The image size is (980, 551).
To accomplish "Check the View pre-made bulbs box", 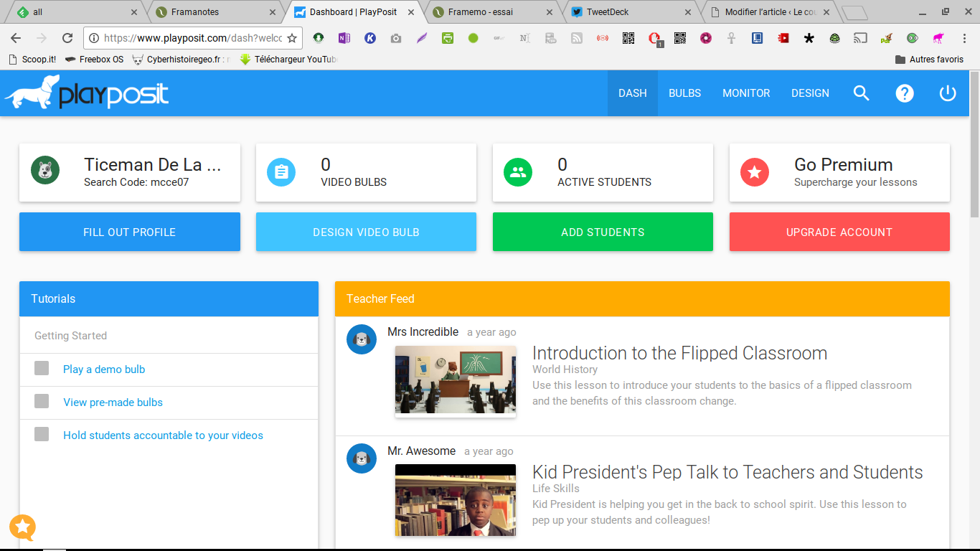I will 42,401.
